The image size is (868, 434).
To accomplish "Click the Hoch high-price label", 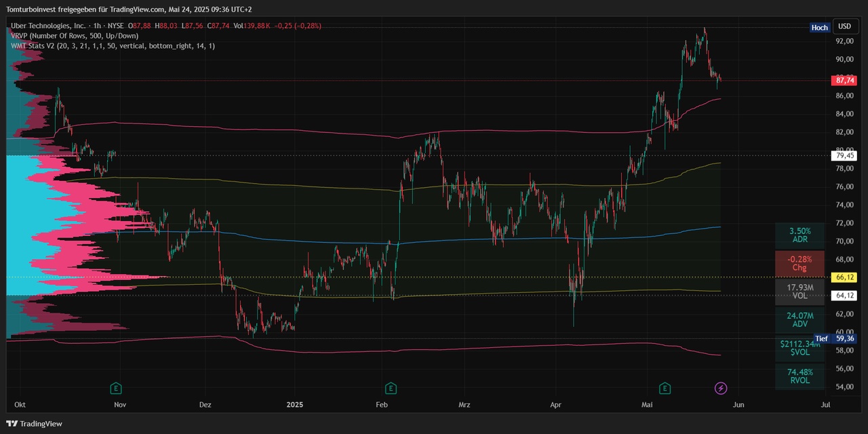I will 819,28.
